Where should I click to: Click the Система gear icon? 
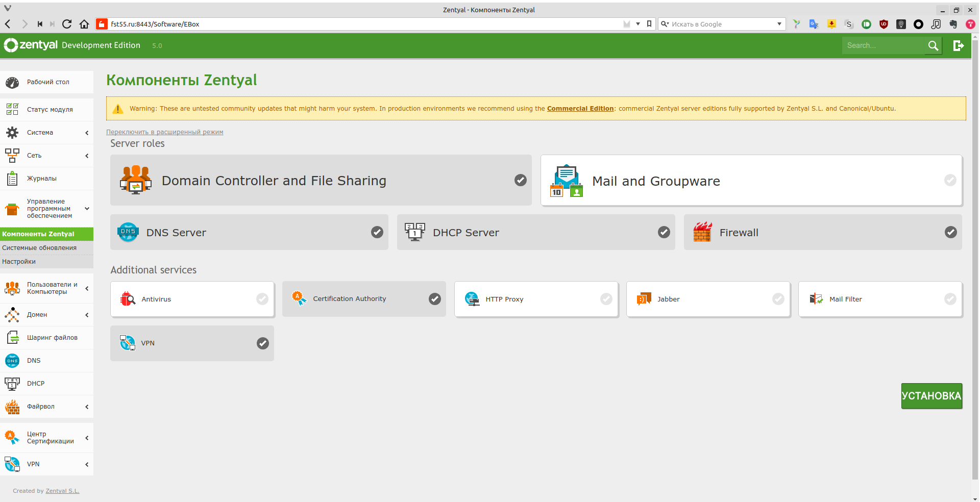coord(12,133)
